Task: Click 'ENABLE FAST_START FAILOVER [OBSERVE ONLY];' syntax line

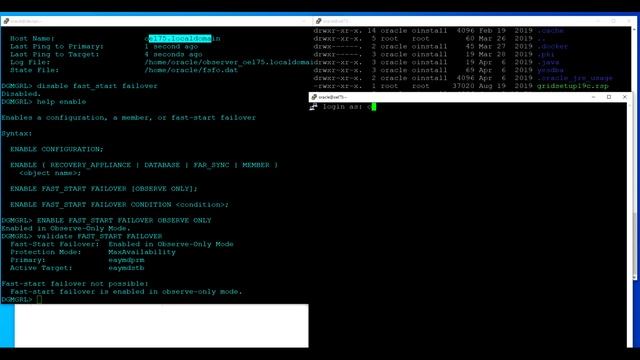Action: pyautogui.click(x=104, y=189)
